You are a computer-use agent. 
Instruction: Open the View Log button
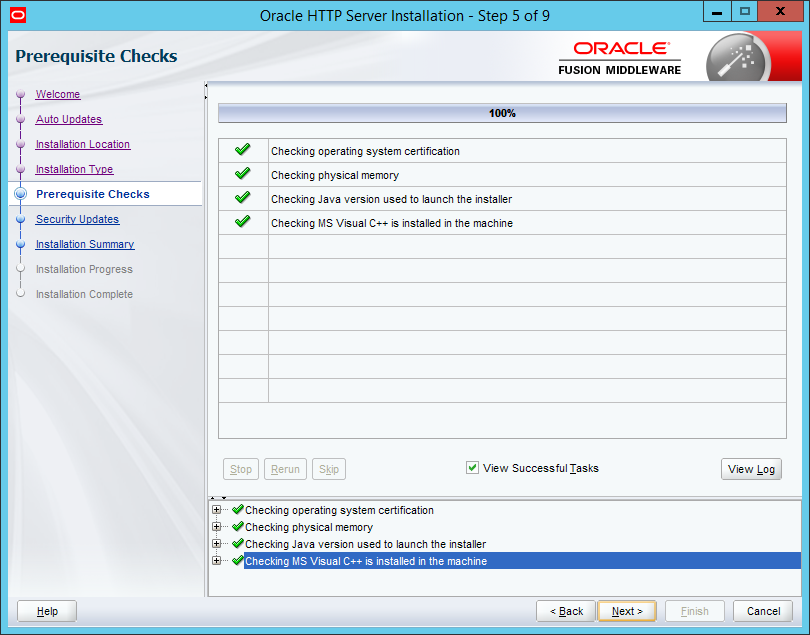click(x=751, y=469)
